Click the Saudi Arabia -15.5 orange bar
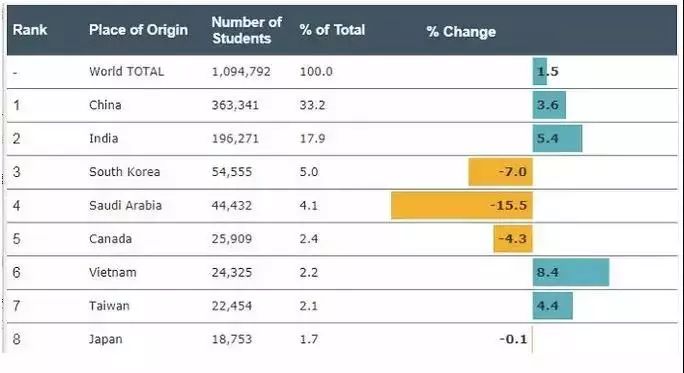The height and width of the screenshot is (373, 684). (462, 205)
